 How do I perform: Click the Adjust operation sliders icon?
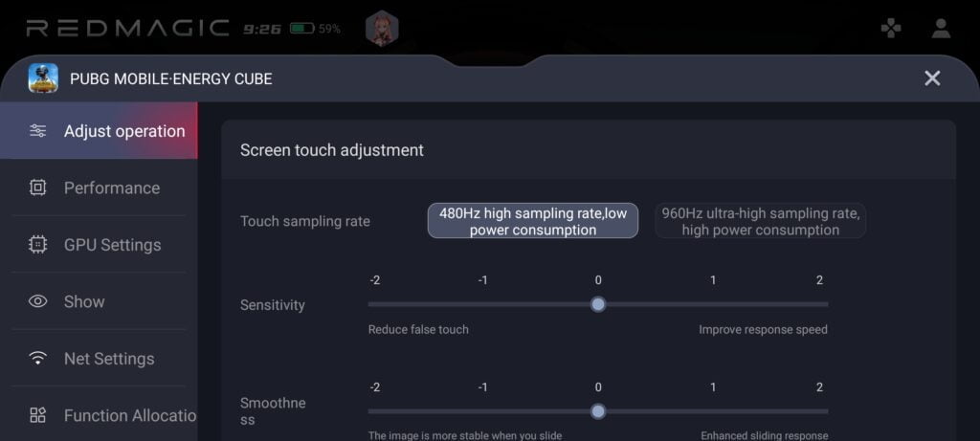click(x=38, y=131)
